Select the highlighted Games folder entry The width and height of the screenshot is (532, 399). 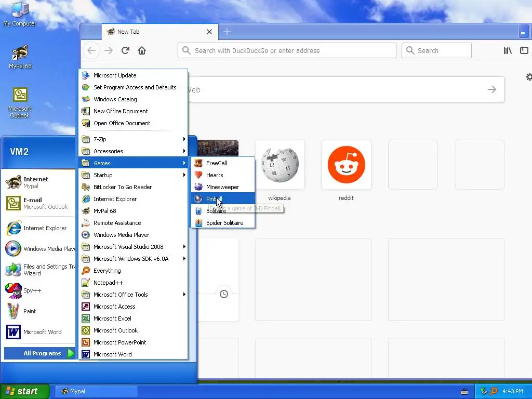pyautogui.click(x=134, y=163)
